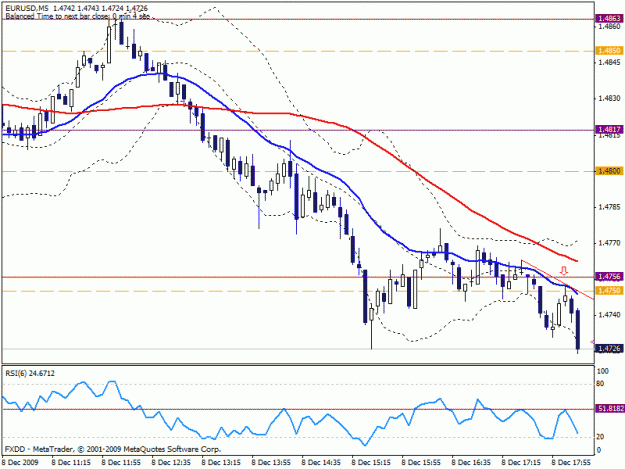Screen dimensions: 625x469
Task: Click the RSI 100 scale value
Action: pyautogui.click(x=603, y=371)
